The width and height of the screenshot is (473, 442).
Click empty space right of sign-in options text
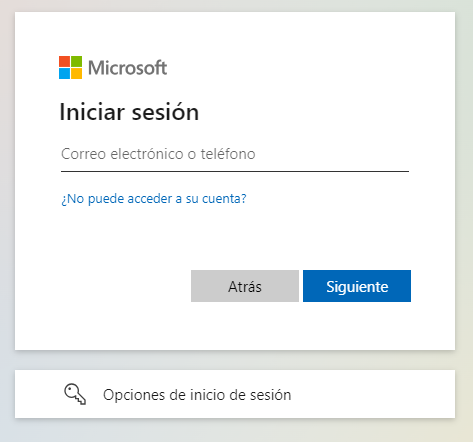pos(370,394)
